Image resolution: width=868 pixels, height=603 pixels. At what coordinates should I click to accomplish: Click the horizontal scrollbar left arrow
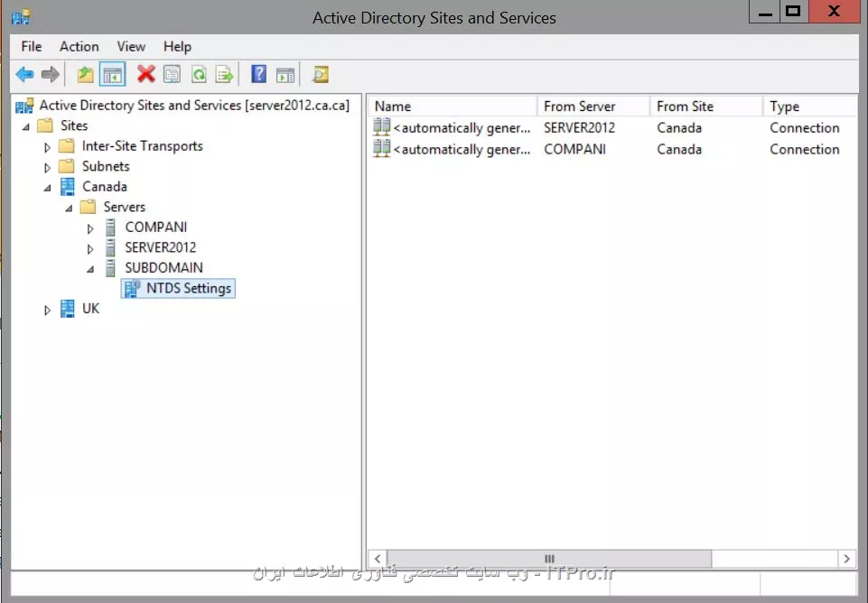click(x=378, y=559)
